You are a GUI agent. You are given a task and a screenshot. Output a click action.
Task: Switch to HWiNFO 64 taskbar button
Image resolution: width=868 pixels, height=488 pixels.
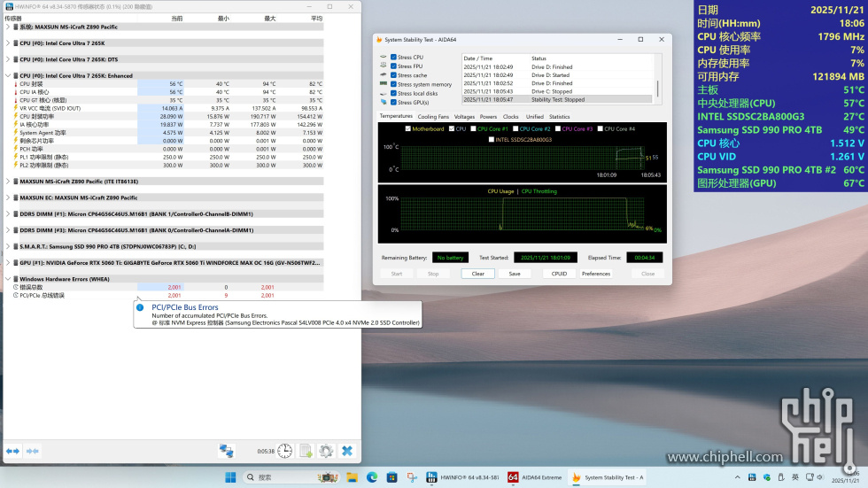point(463,477)
